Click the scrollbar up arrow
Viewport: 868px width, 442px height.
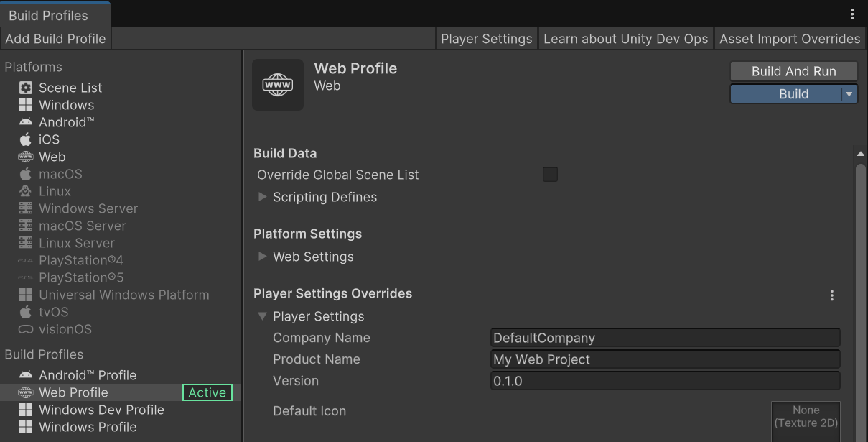tap(861, 154)
